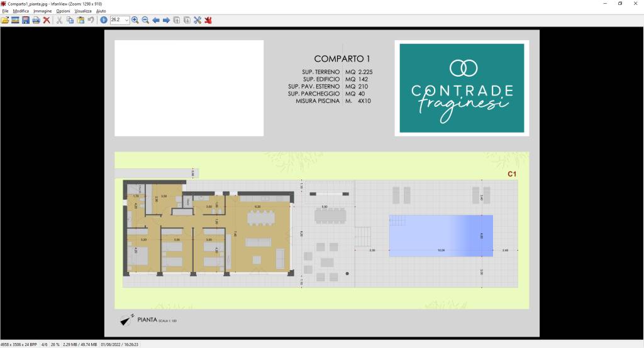The width and height of the screenshot is (644, 348).
Task: Click the SUP. EDIFICIO MQ 142 line
Action: pos(336,79)
